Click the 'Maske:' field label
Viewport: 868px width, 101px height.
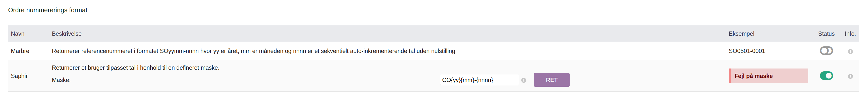point(61,80)
